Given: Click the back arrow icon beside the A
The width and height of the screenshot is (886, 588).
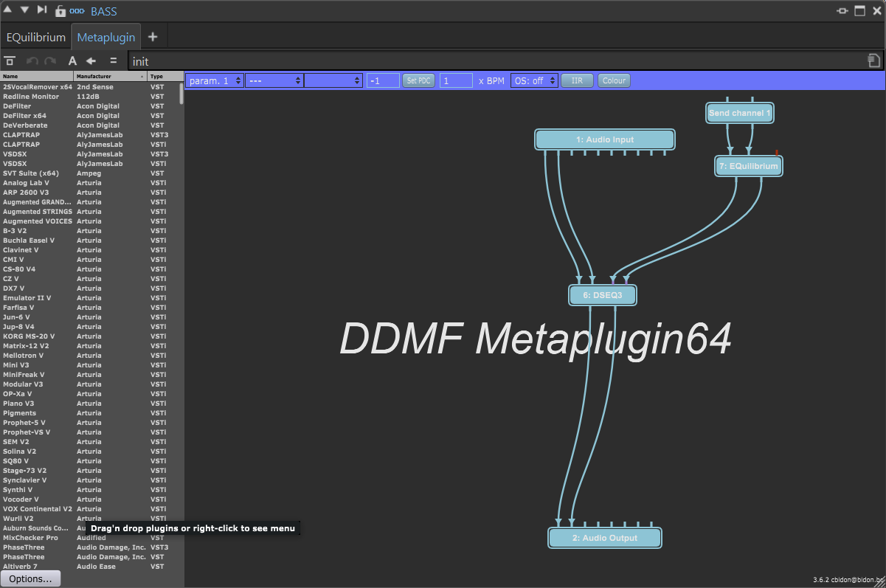Looking at the screenshot, I should pos(91,60).
